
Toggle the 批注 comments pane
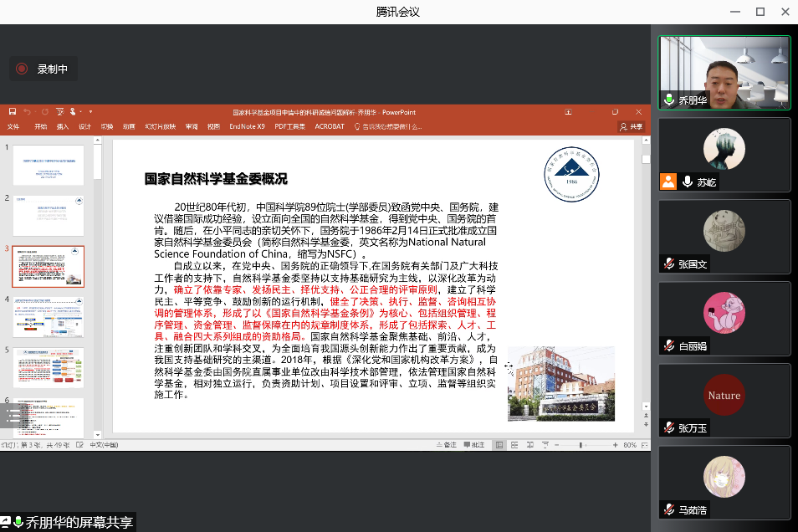(474, 445)
